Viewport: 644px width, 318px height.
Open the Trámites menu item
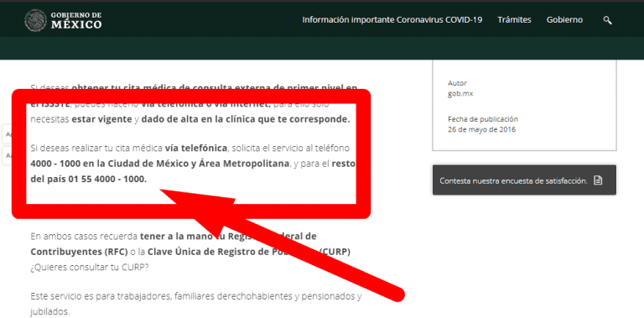coord(514,20)
